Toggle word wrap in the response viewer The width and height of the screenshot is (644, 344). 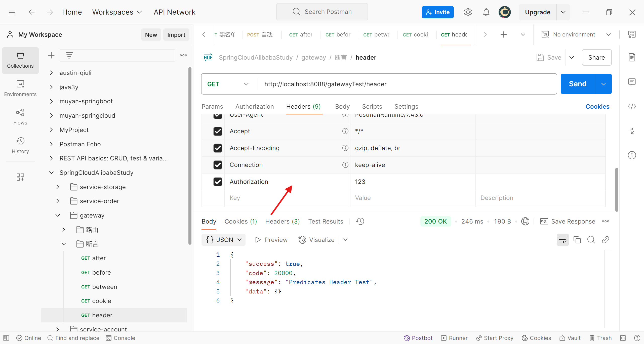point(562,240)
